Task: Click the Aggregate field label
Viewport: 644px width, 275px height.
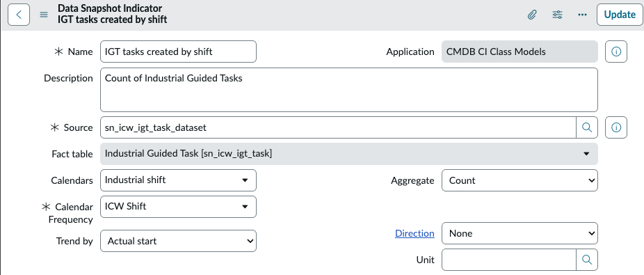Action: pyautogui.click(x=412, y=180)
